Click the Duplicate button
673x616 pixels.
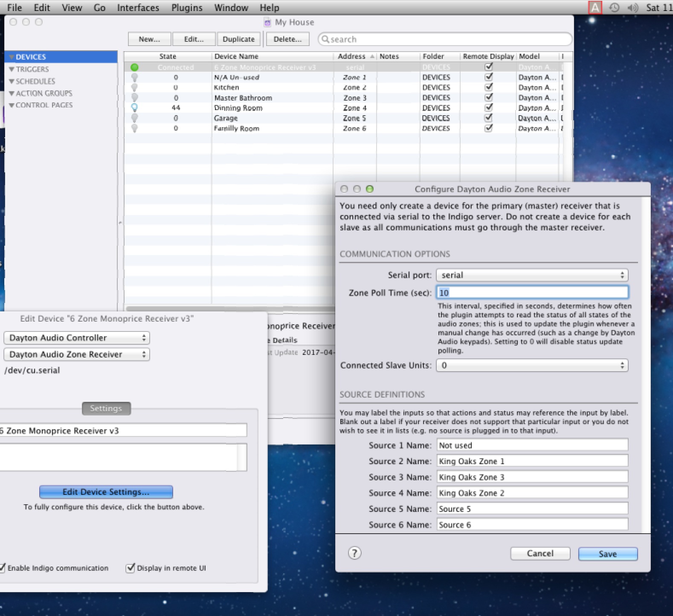click(x=238, y=39)
